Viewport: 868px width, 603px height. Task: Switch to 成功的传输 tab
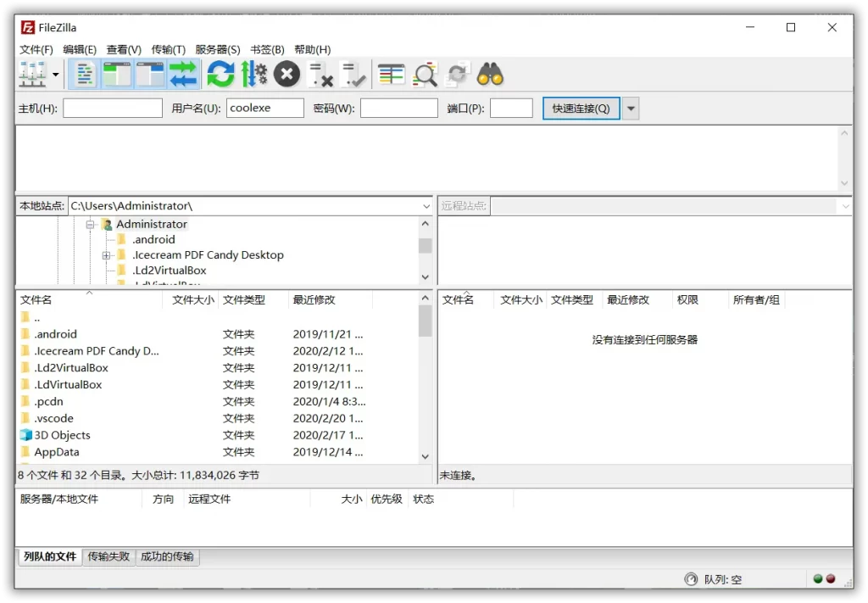pos(167,556)
